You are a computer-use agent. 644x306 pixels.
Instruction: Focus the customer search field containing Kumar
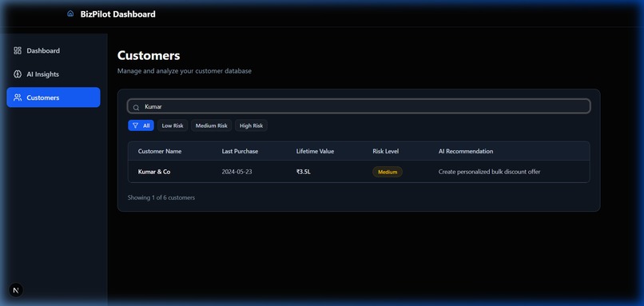pos(359,106)
